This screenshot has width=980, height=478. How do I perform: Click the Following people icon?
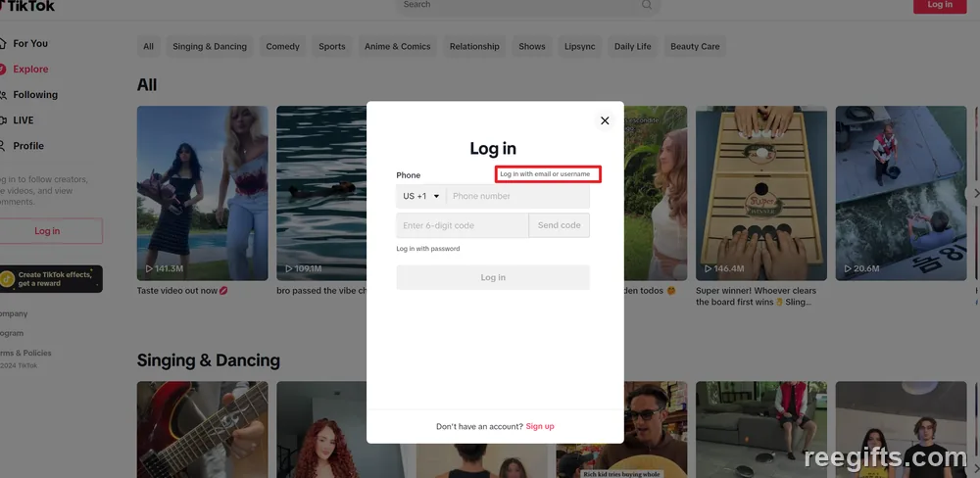(x=3, y=95)
